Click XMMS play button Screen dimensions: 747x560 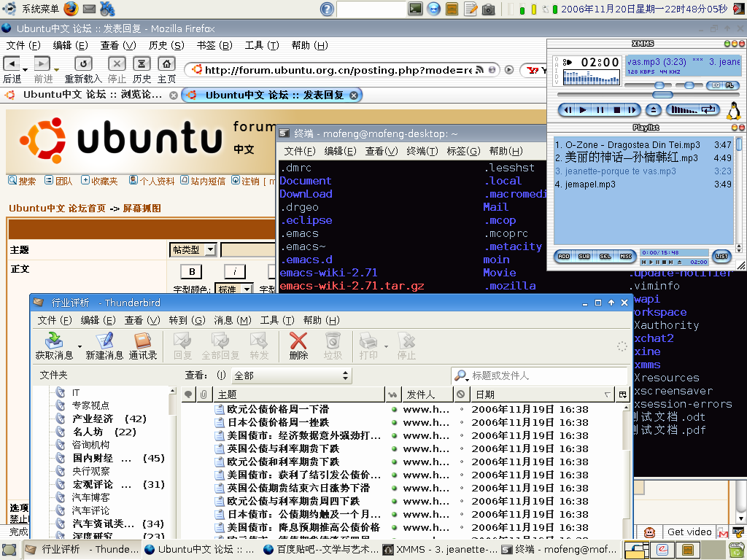point(583,110)
